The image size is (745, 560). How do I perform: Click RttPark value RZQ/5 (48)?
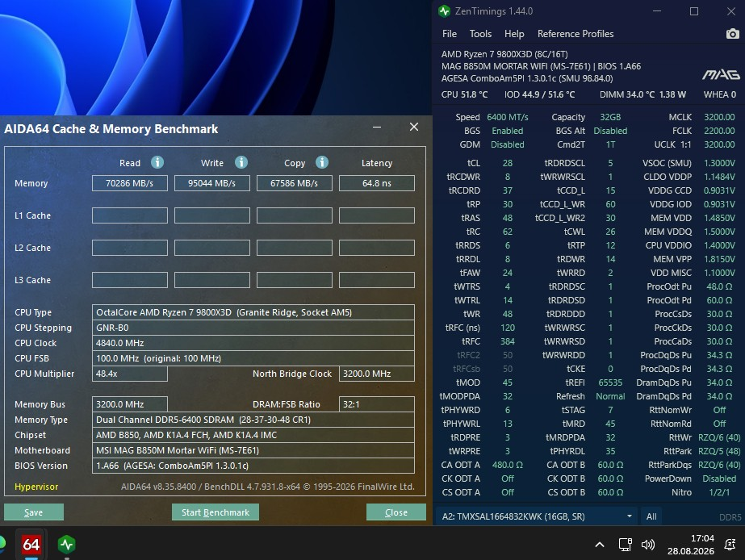[719, 451]
